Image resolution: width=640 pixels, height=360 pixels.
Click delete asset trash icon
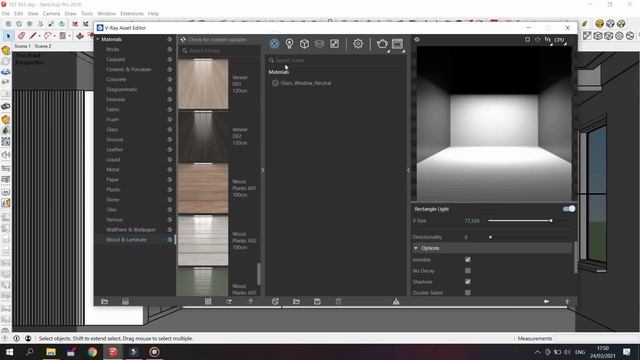click(x=338, y=301)
